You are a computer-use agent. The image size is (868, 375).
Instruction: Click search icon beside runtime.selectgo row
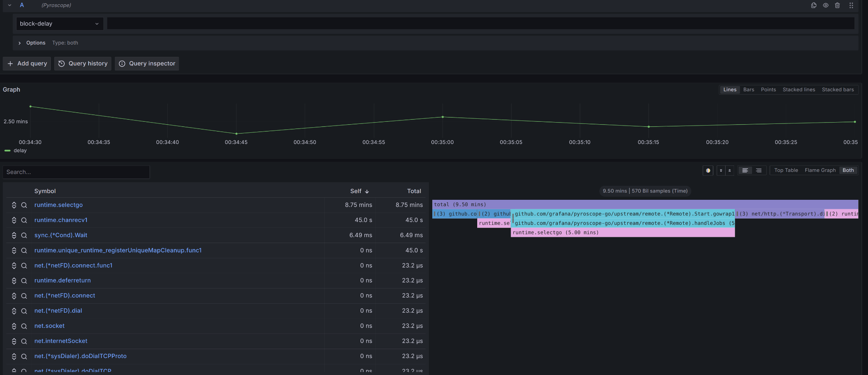(x=24, y=205)
